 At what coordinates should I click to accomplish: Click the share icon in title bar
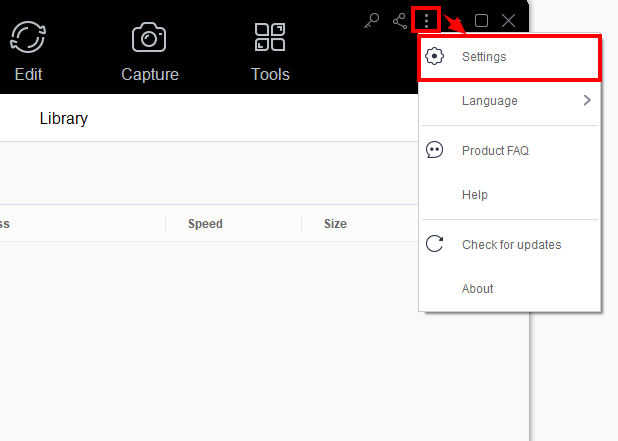click(x=400, y=21)
